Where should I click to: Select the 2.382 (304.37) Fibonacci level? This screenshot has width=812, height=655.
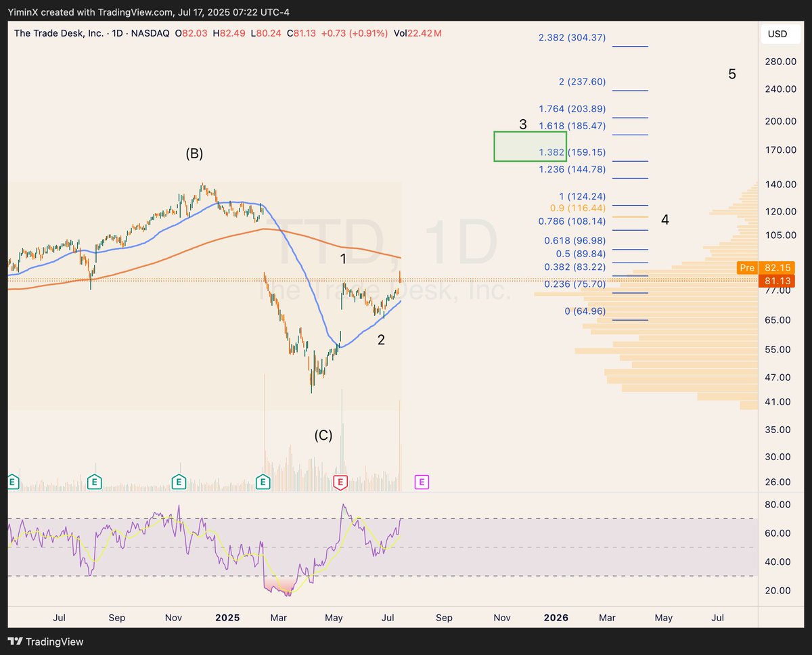[572, 38]
